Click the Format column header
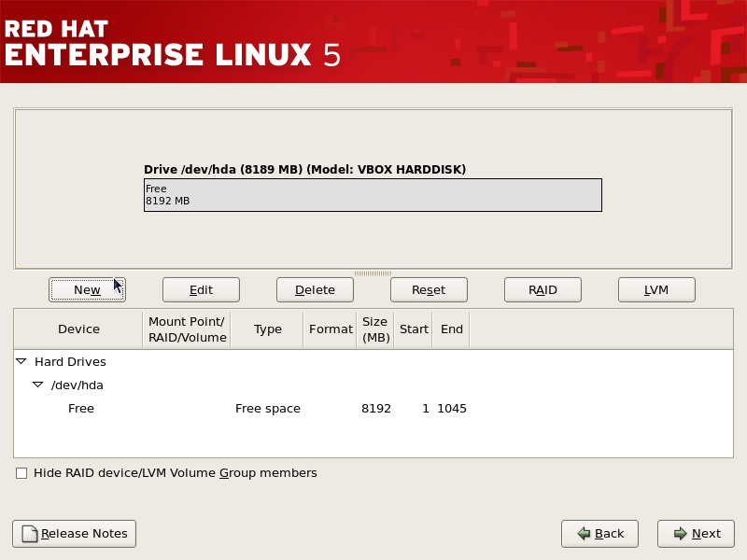 click(331, 329)
